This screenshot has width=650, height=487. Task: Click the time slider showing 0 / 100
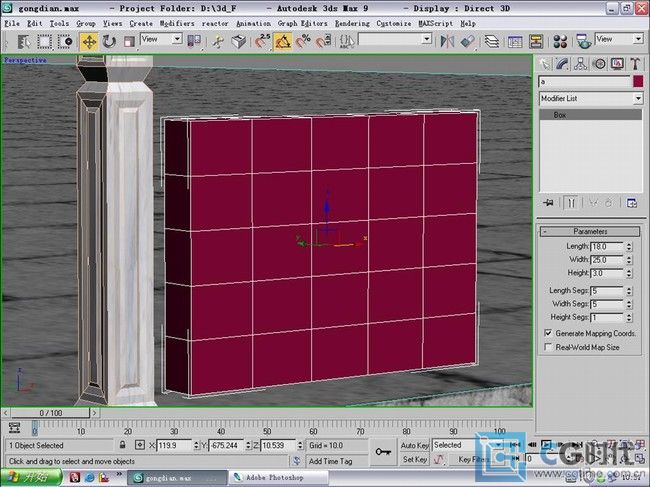(50, 413)
